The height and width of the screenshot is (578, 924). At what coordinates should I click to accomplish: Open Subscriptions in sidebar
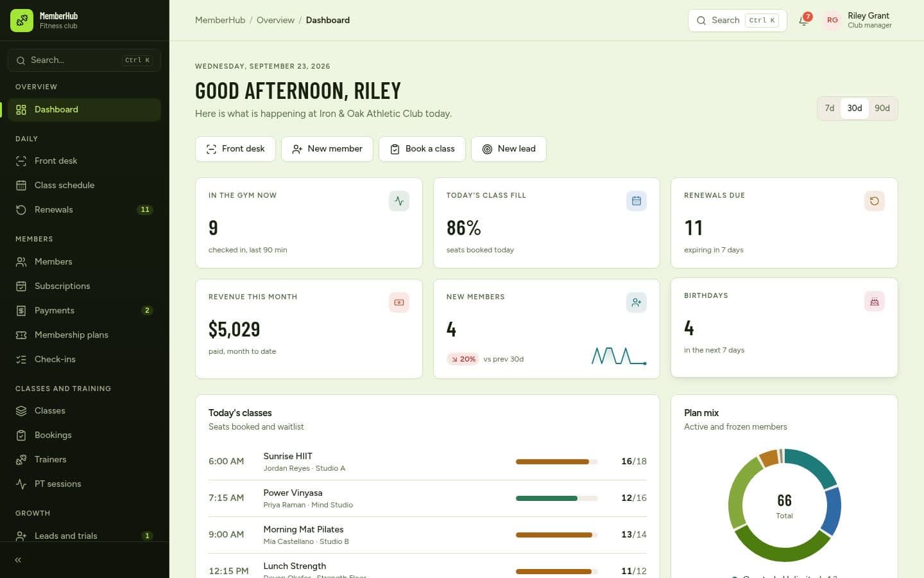tap(84, 286)
